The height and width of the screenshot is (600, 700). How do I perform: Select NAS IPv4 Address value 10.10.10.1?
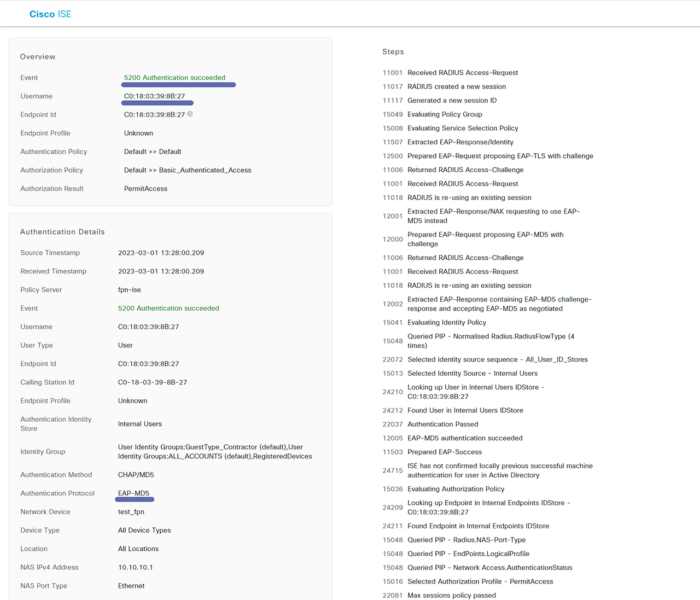tap(136, 567)
